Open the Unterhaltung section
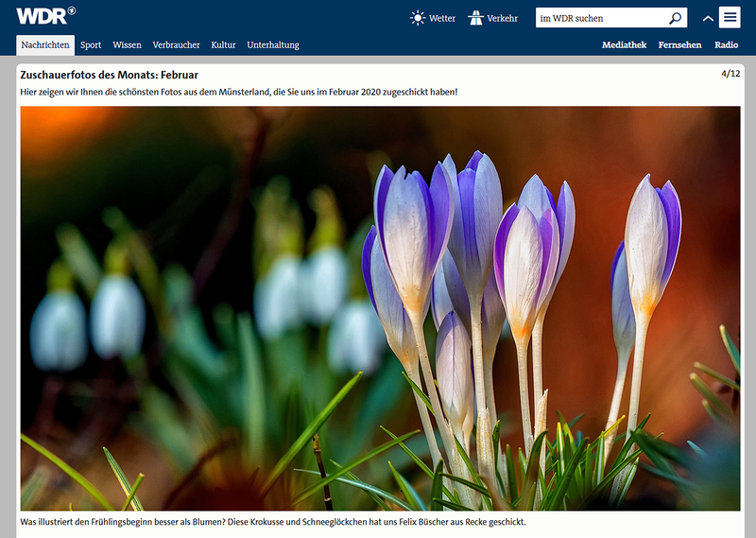The image size is (756, 538). [x=273, y=44]
